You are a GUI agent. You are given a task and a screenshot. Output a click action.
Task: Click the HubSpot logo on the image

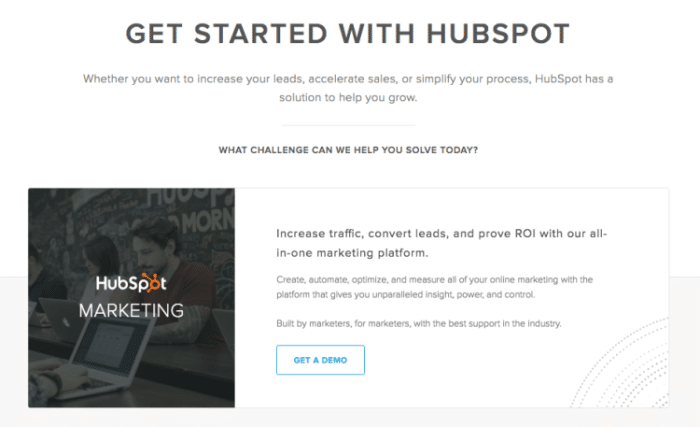pos(131,283)
